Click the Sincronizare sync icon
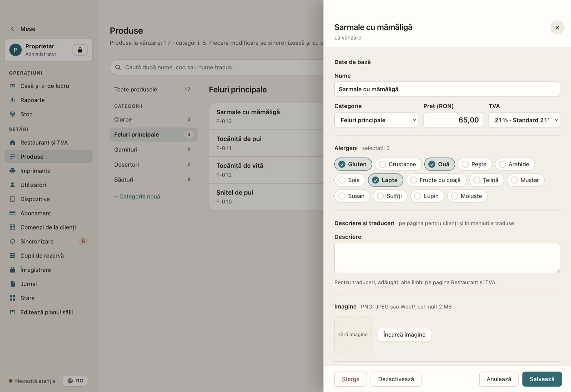 (12, 241)
